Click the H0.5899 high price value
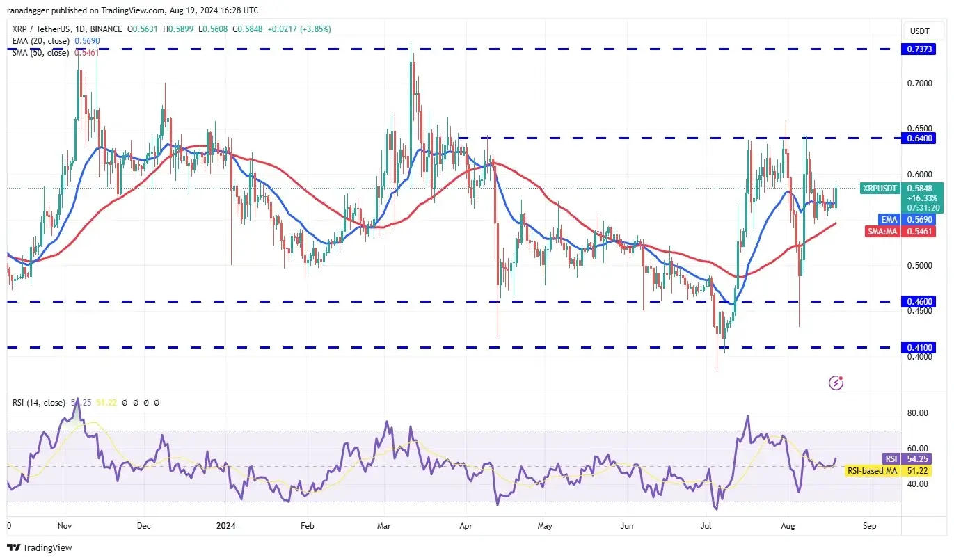954x560 pixels. pos(179,29)
